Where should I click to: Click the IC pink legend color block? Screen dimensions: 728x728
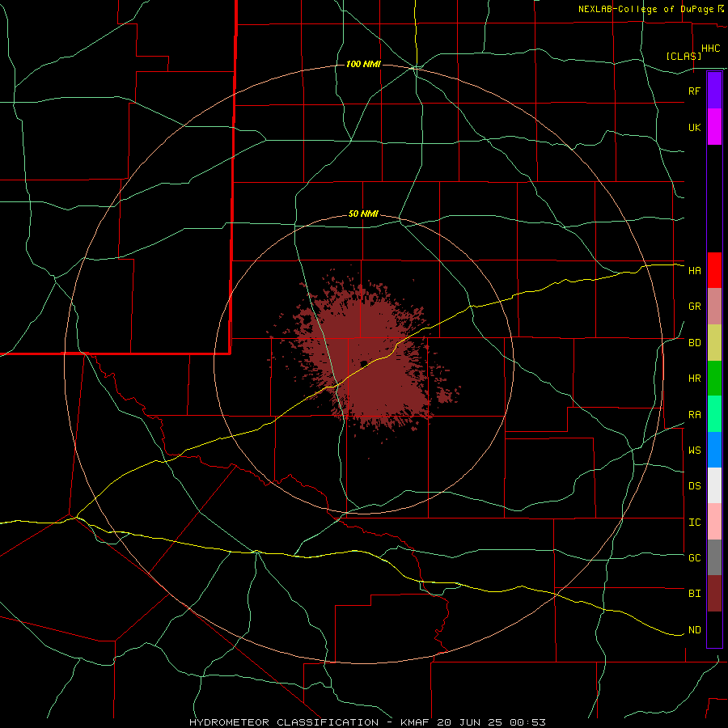(714, 522)
